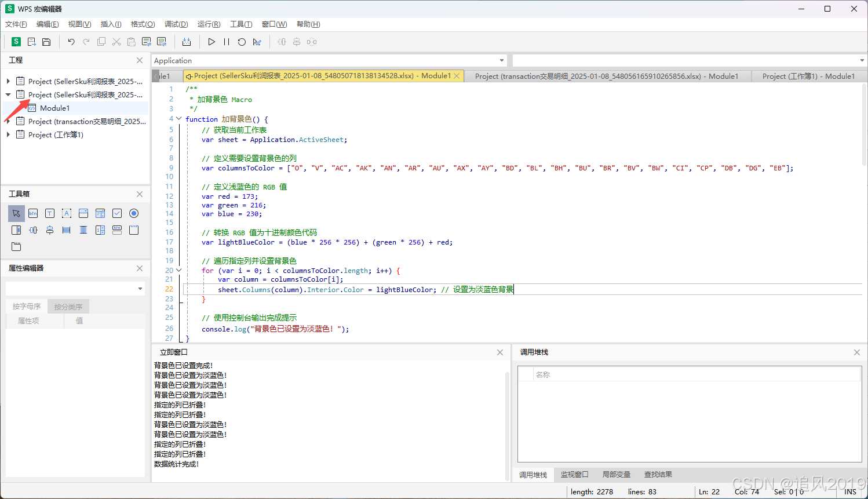The width and height of the screenshot is (868, 499).
Task: Close the active SellerSku Module1 tab
Action: point(457,76)
